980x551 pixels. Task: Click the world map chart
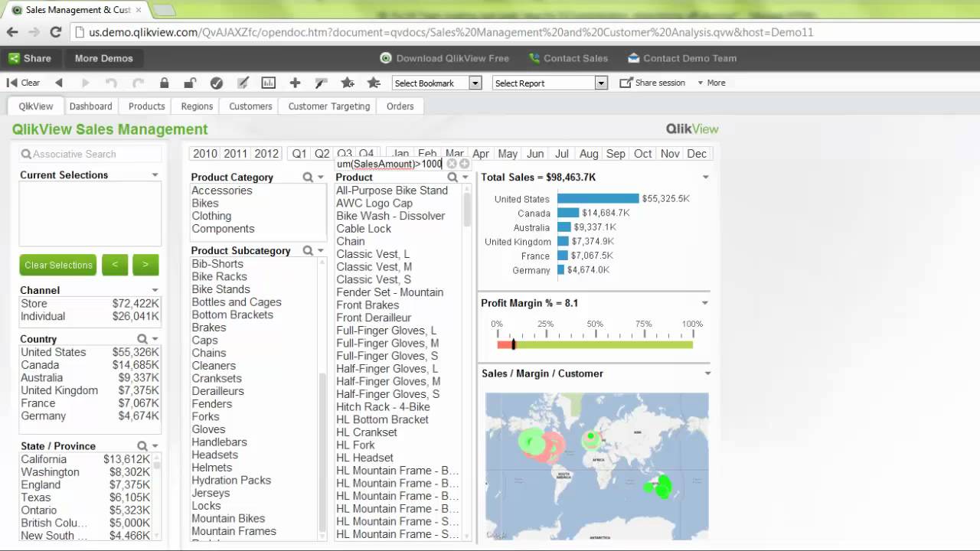(x=596, y=466)
